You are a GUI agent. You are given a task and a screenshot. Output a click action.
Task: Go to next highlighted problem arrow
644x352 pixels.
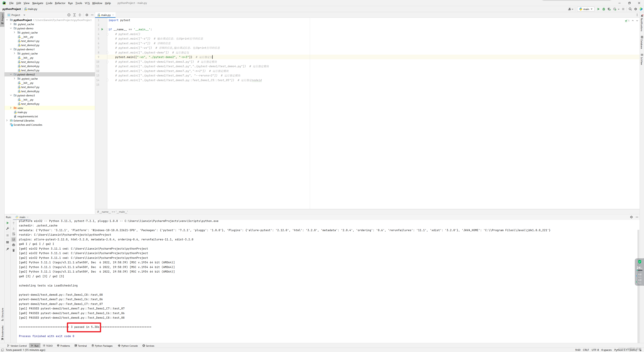pos(637,21)
